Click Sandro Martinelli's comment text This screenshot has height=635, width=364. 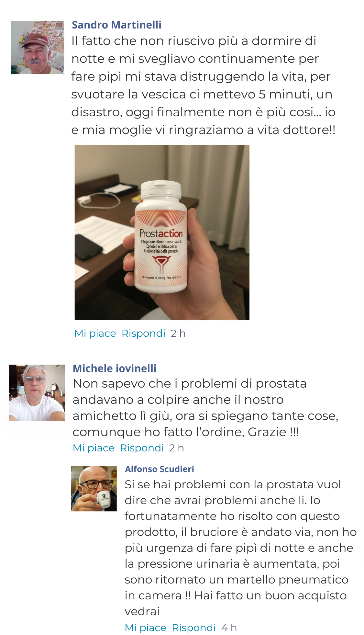point(204,85)
